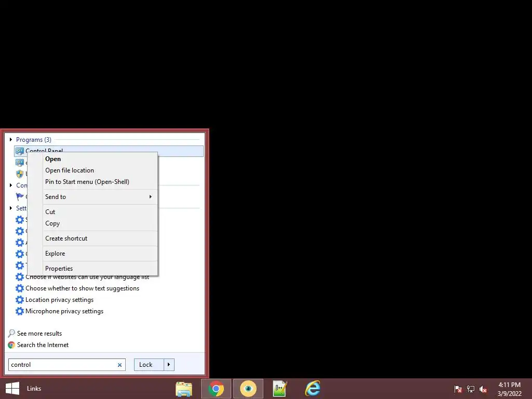Screen dimensions: 532x399
Task: Click the muted volume tray icon
Action: tap(483, 389)
